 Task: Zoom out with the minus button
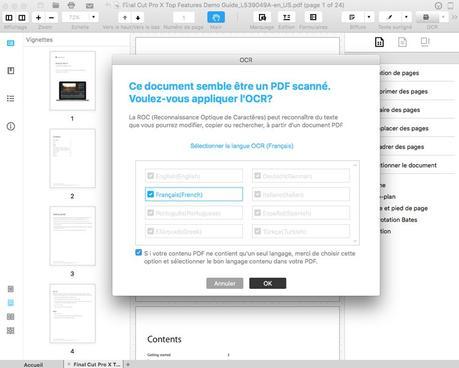coord(51,17)
